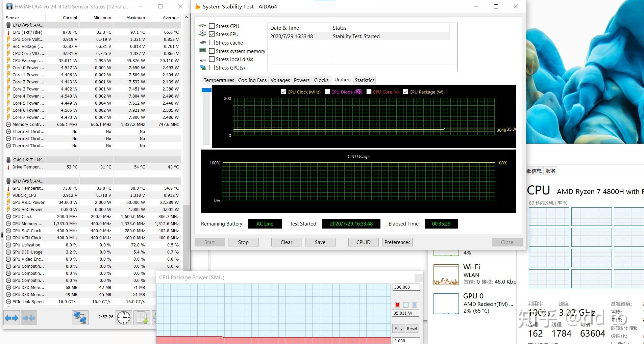Screen dimensions: 644x344
Task: Switch to the Powers tab
Action: click(x=302, y=80)
